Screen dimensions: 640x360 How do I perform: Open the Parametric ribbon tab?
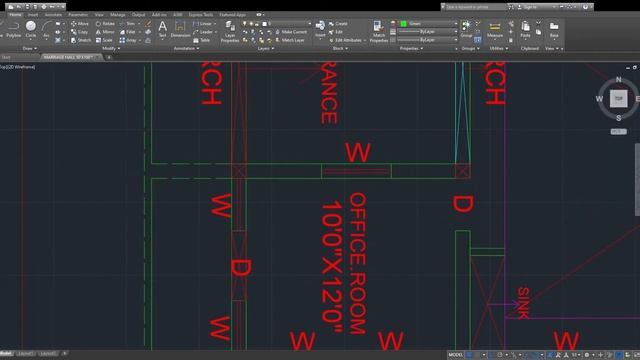78,15
